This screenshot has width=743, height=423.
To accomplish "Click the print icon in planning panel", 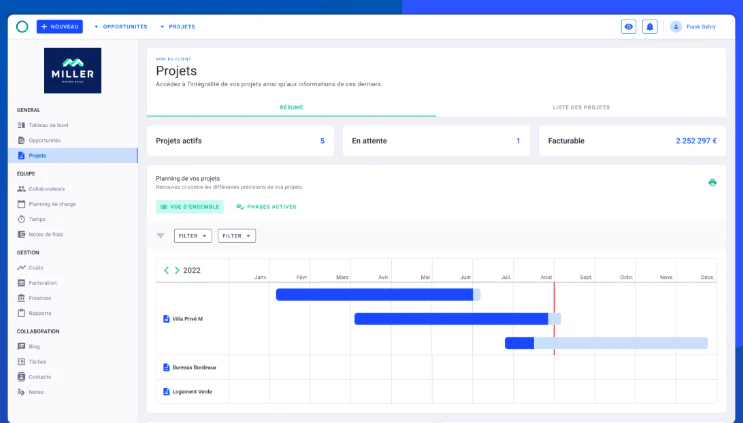I will coord(712,182).
